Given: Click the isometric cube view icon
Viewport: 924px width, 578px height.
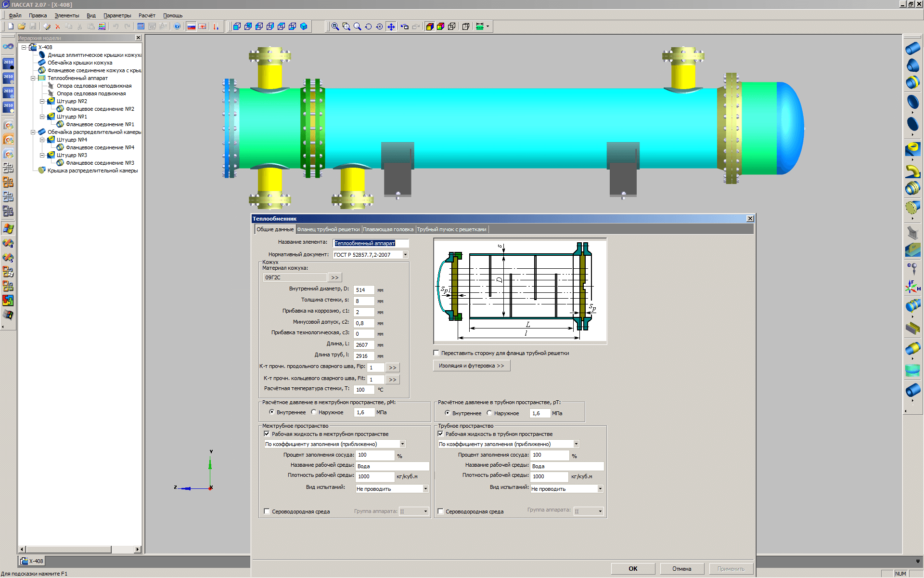Looking at the screenshot, I should (x=304, y=26).
